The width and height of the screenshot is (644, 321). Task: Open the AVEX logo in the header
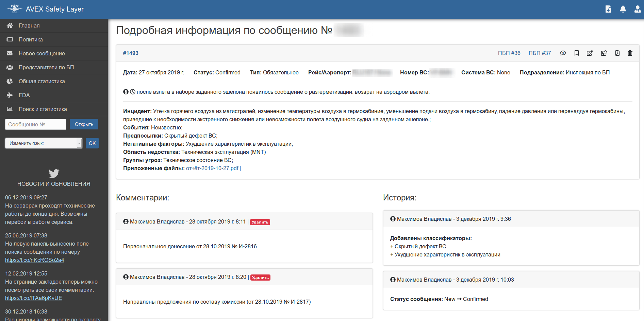[x=14, y=9]
